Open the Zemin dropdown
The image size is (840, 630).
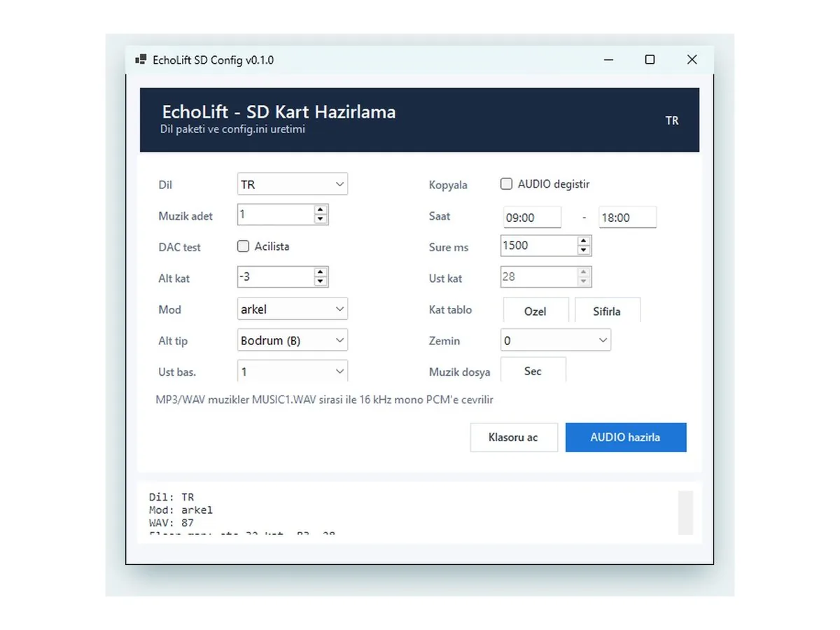point(556,340)
